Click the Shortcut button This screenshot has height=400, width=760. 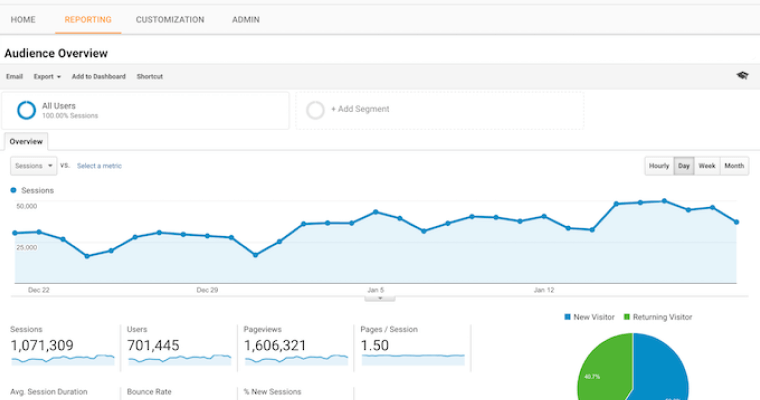150,77
